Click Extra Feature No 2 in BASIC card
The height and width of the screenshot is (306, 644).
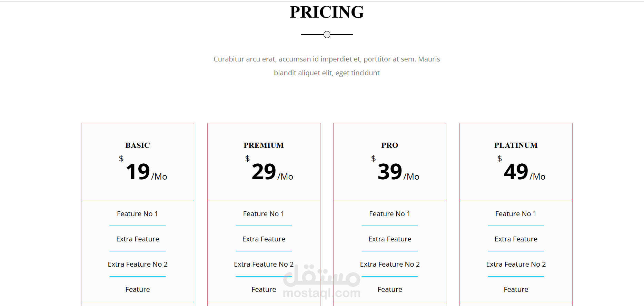tap(138, 264)
